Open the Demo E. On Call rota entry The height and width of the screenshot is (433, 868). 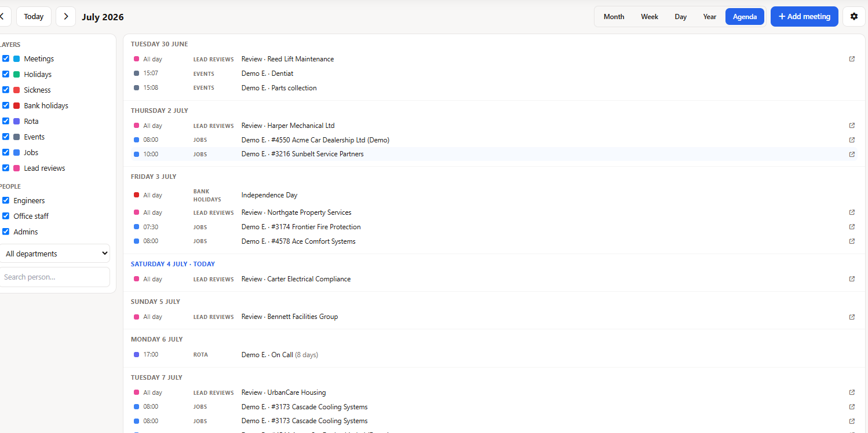(494, 354)
